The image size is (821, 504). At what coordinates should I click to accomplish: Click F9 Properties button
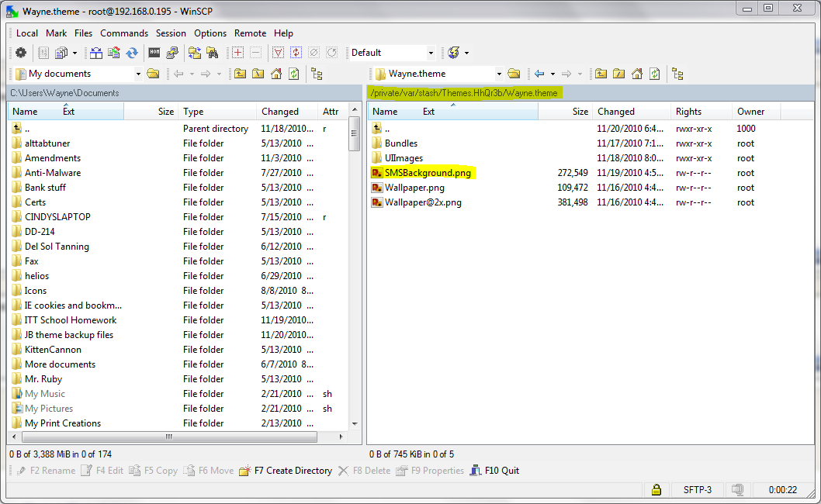[x=430, y=471]
